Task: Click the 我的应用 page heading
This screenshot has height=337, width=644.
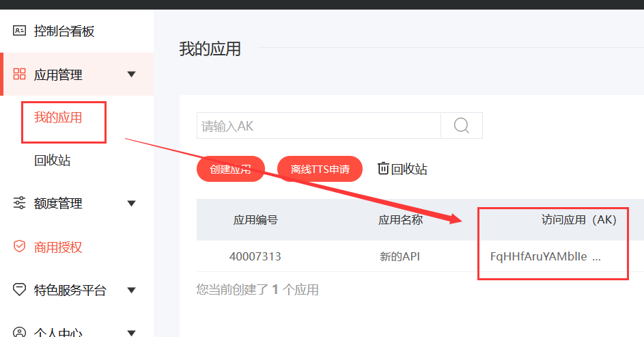Action: [x=210, y=49]
